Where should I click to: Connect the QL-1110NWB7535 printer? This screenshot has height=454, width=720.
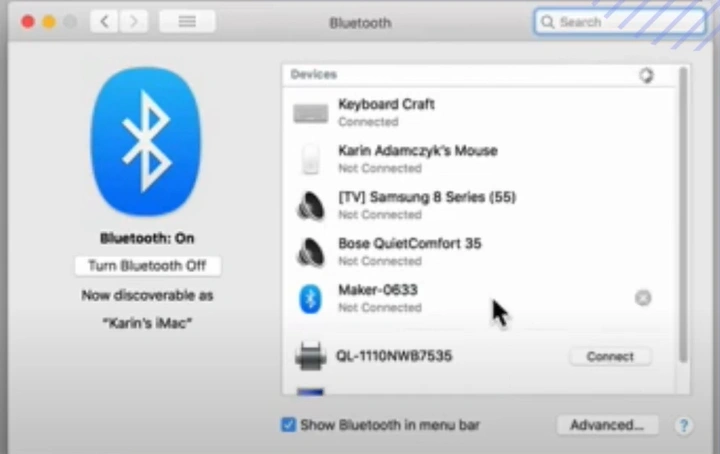tap(610, 356)
